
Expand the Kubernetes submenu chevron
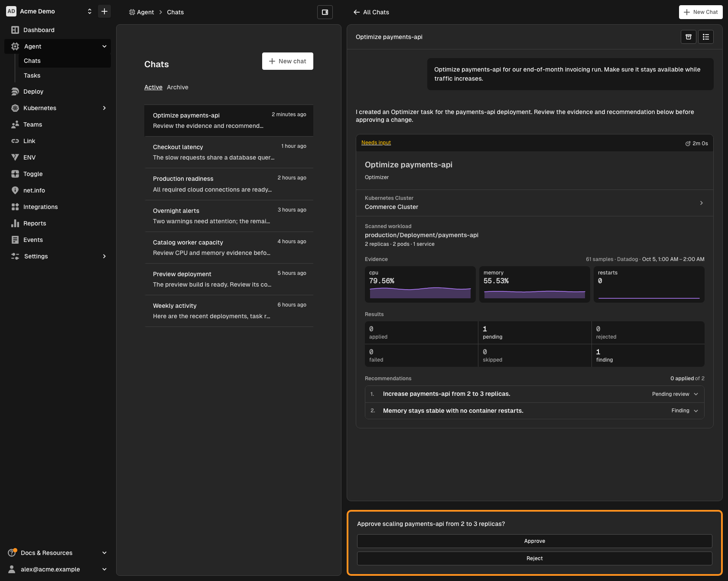point(104,108)
